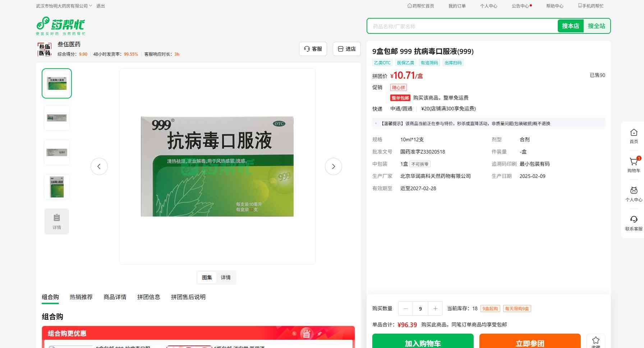Click the 加入购物车 button
Viewport: 644px width, 348px height.
click(x=423, y=343)
